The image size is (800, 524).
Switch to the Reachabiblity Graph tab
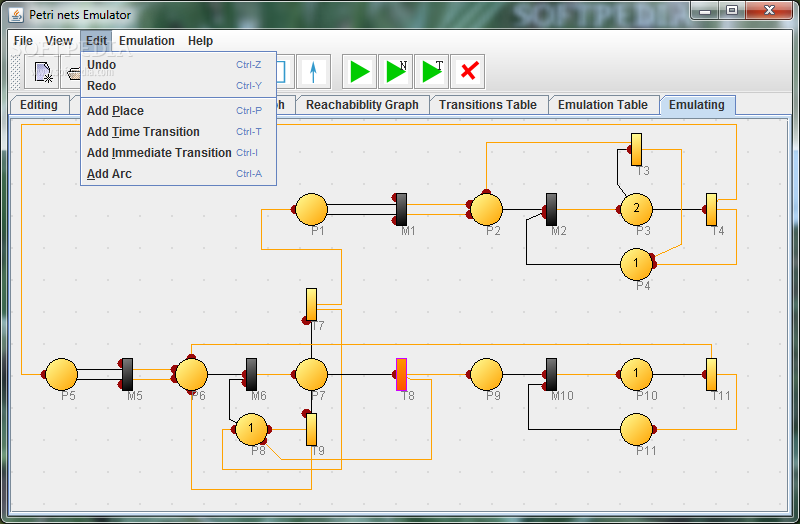point(362,105)
